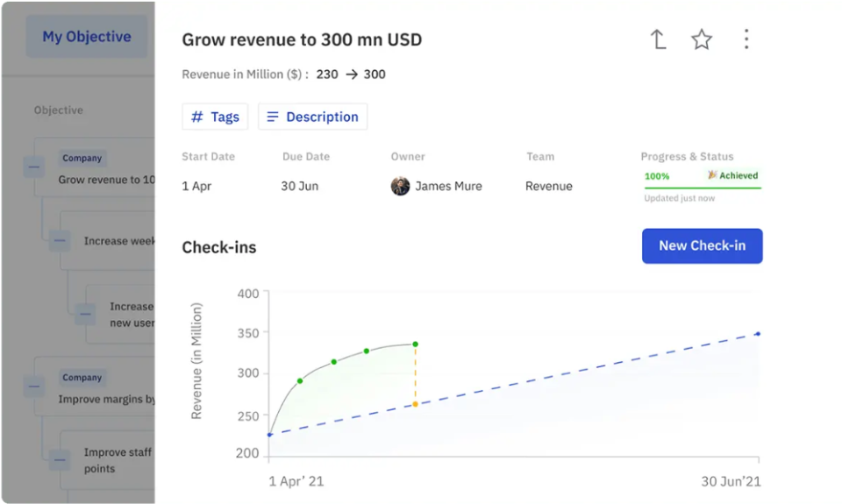Screen dimensions: 842x504
Task: Click the share/export arrow icon
Action: [x=659, y=39]
